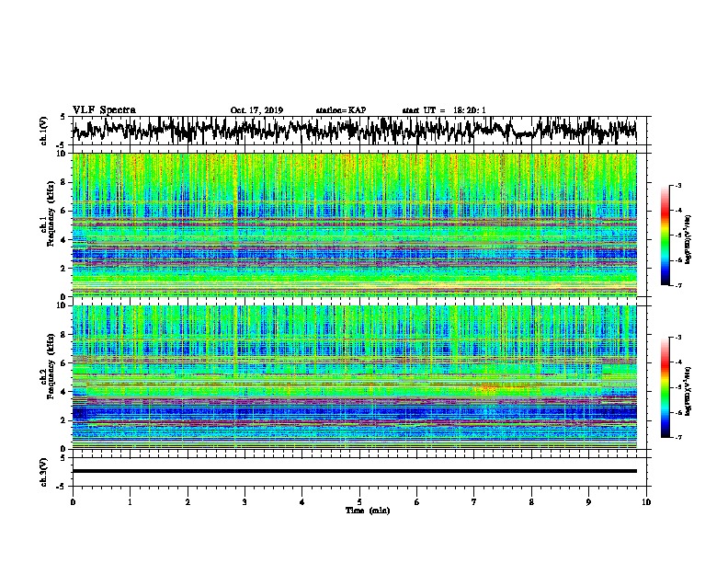Click the "Time (min)" x-axis label
The width and height of the screenshot is (728, 563).
[x=368, y=511]
